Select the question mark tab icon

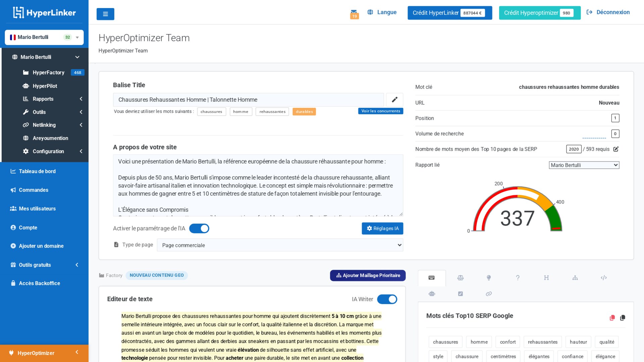point(518,278)
